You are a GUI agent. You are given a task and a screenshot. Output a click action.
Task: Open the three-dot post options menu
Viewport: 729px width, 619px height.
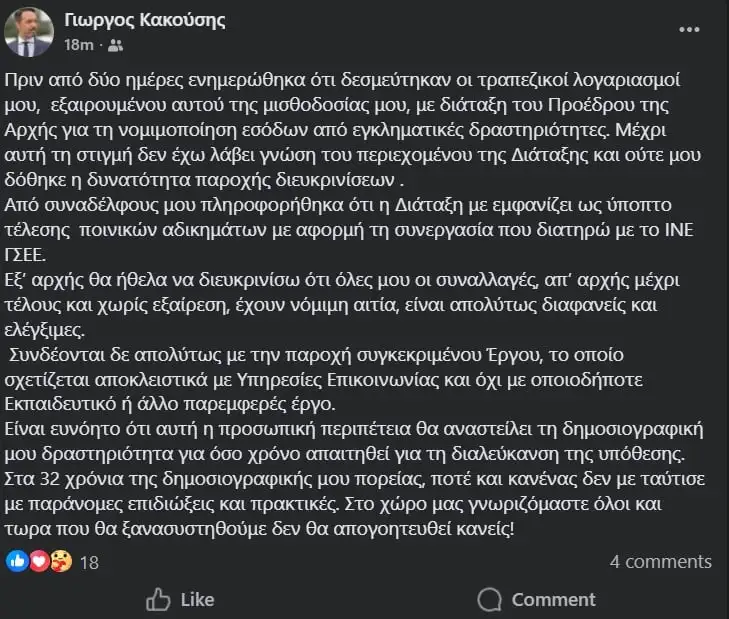[x=690, y=29]
